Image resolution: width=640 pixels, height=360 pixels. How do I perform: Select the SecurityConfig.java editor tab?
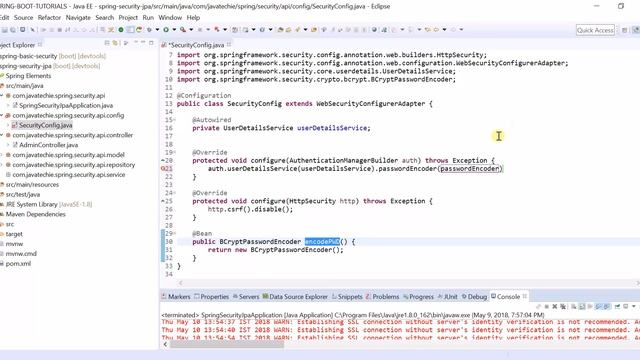(196, 45)
